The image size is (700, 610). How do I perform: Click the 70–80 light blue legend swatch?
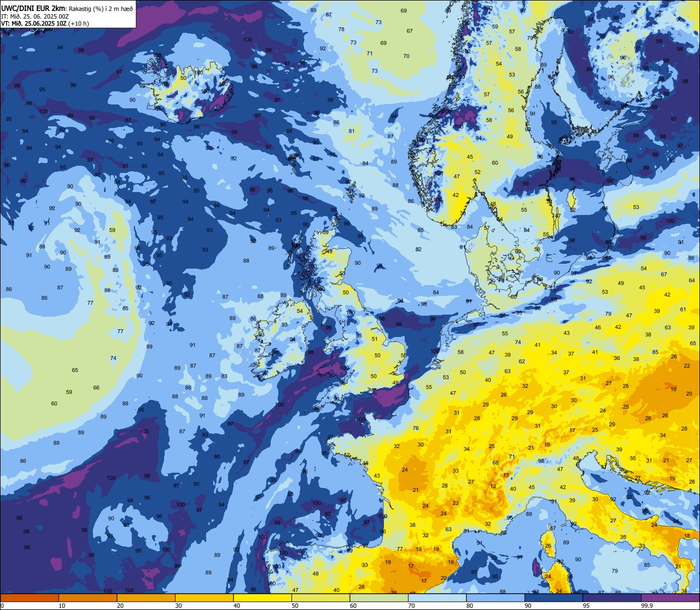(x=437, y=597)
